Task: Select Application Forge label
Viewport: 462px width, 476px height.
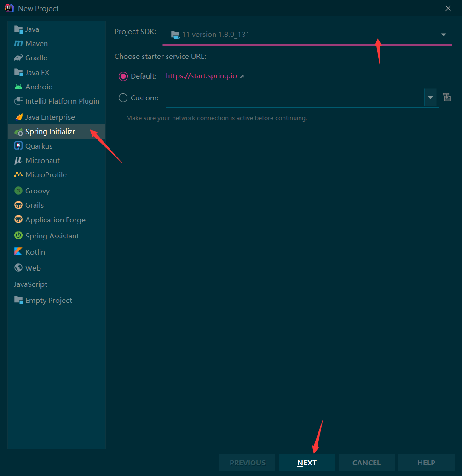Action: [x=56, y=220]
